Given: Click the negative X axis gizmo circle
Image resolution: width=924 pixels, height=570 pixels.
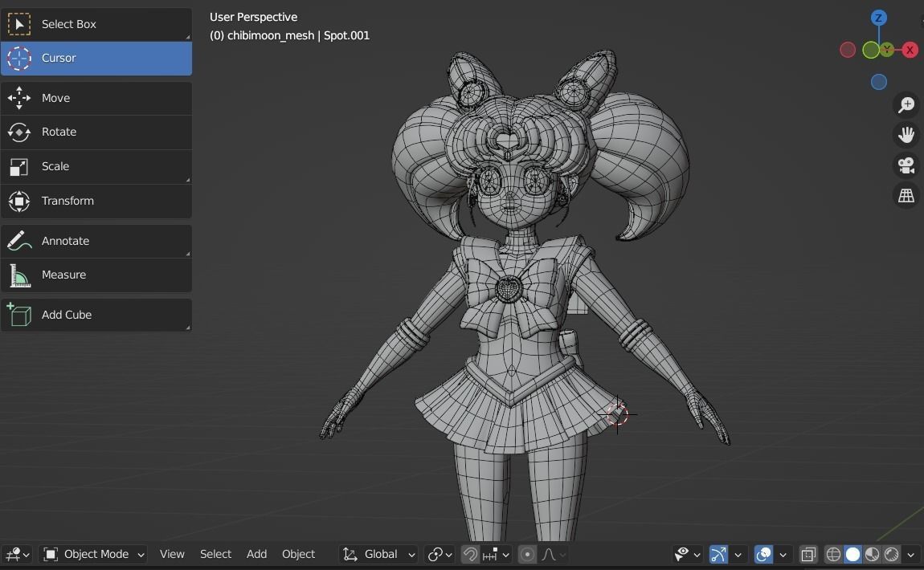Looking at the screenshot, I should tap(848, 50).
